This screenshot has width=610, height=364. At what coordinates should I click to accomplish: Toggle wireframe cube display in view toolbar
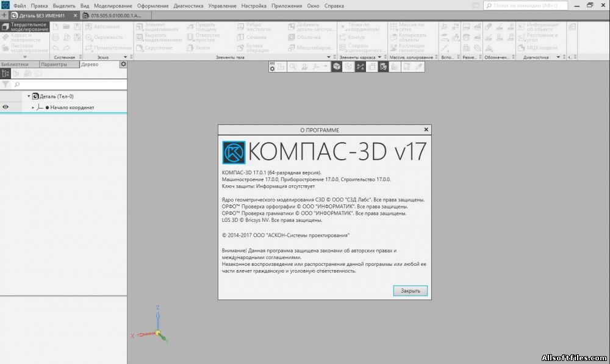pyautogui.click(x=348, y=67)
